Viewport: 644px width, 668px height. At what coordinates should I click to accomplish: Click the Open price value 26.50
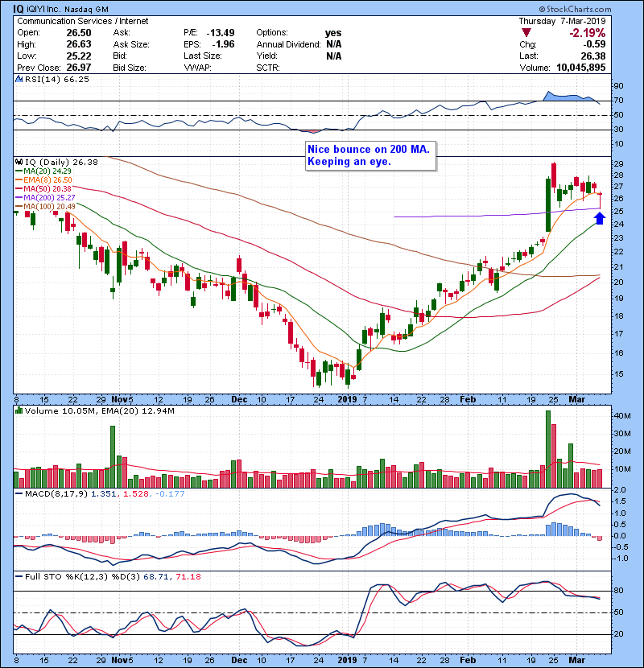tap(79, 33)
